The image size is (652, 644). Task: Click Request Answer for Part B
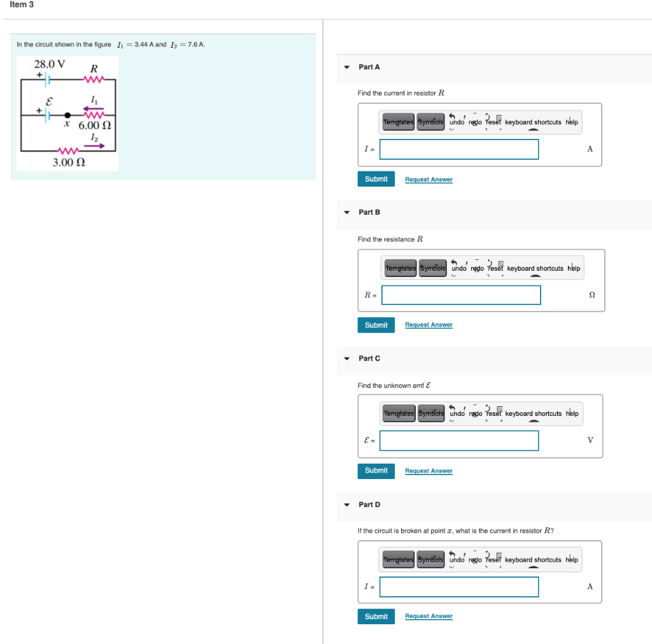point(429,324)
